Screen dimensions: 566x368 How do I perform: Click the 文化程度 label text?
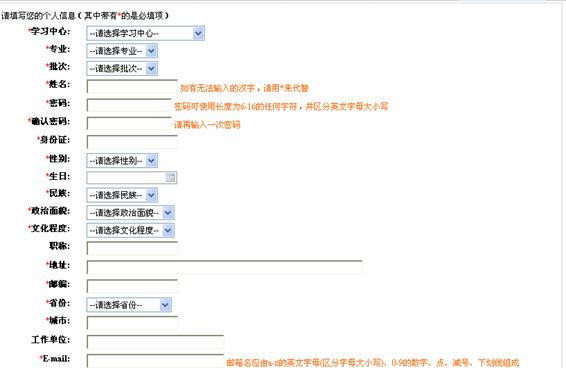pyautogui.click(x=49, y=228)
